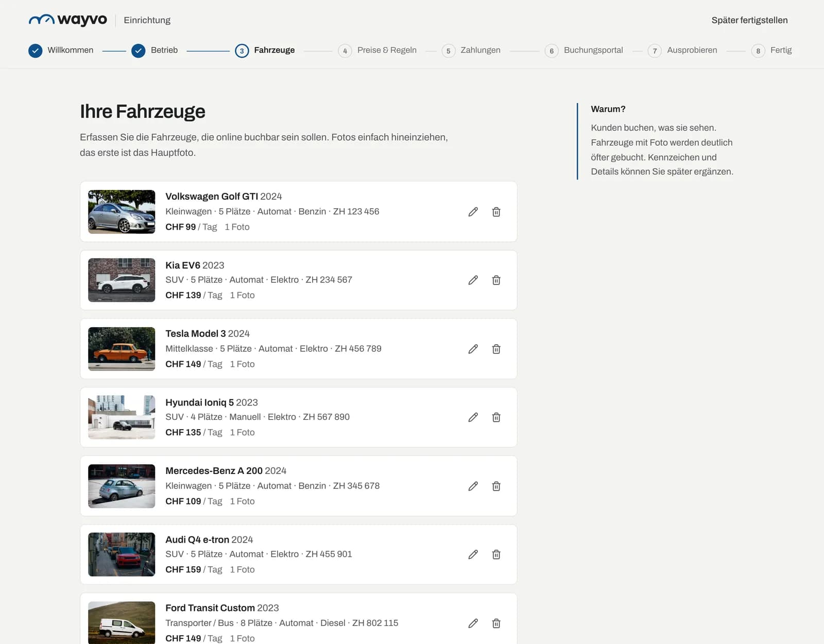Edit the Mercedes-Benz A 200 entry

click(x=473, y=486)
